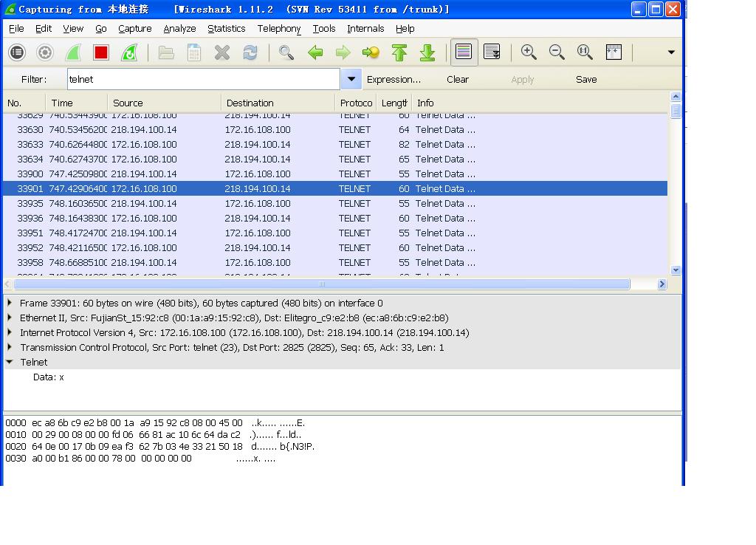Collapse the Telnet details section
This screenshot has height=545, width=756.
click(10, 362)
